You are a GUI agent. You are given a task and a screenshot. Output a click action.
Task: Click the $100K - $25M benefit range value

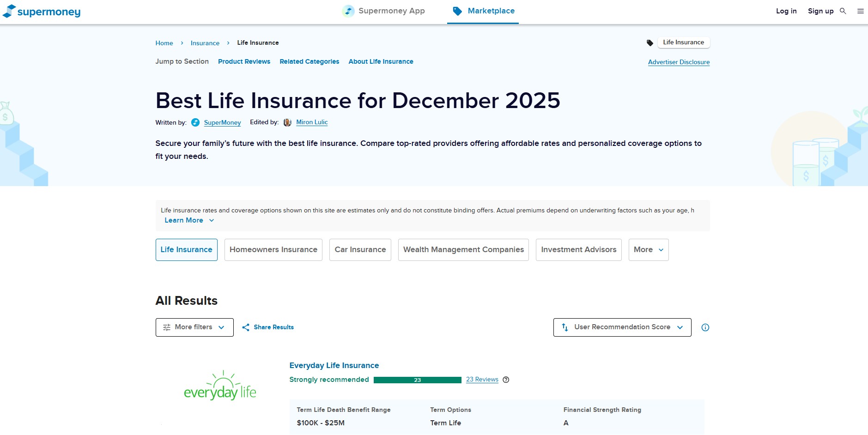(x=321, y=423)
